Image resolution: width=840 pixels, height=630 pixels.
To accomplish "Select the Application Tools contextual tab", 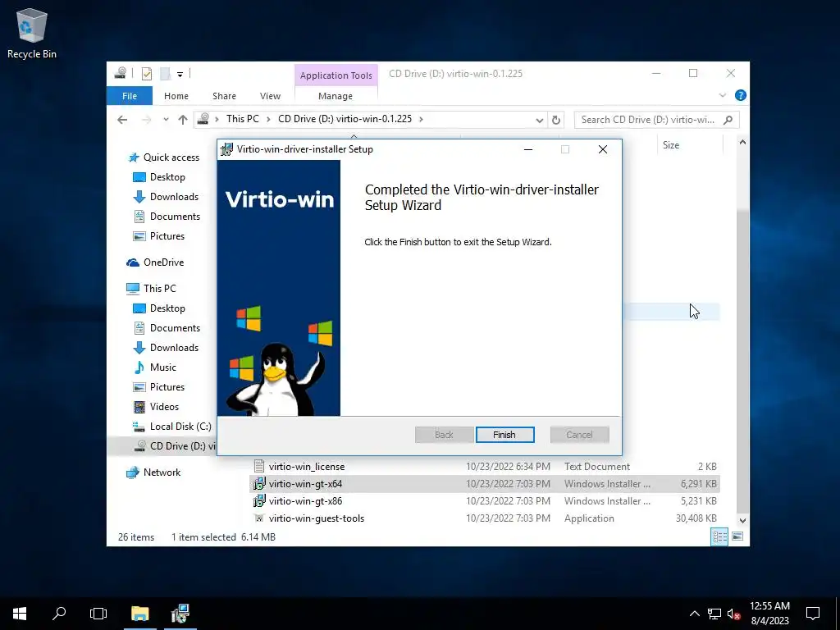I will [x=336, y=75].
